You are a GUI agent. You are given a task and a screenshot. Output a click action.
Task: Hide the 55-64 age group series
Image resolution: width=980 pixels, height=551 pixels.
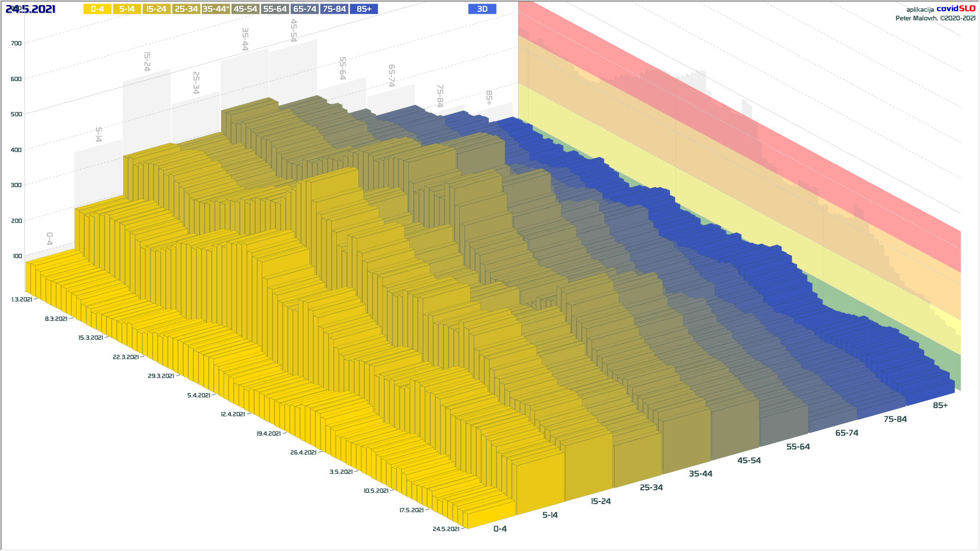pos(275,9)
